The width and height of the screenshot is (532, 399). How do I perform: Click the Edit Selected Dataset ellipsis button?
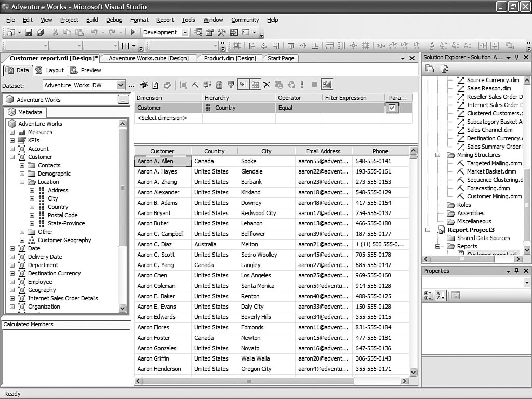click(x=131, y=85)
